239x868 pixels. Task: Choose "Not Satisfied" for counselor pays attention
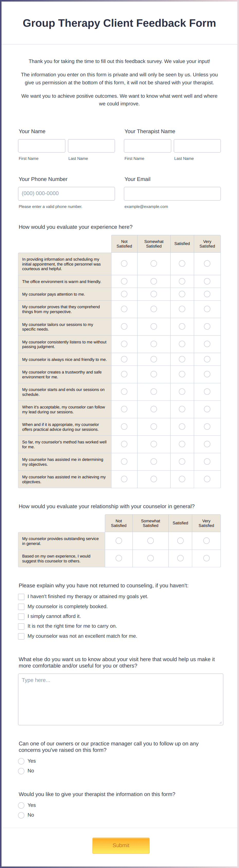[x=124, y=294]
